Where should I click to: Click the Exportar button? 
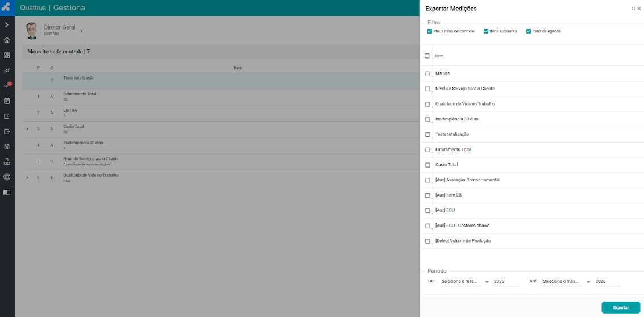tap(621, 307)
